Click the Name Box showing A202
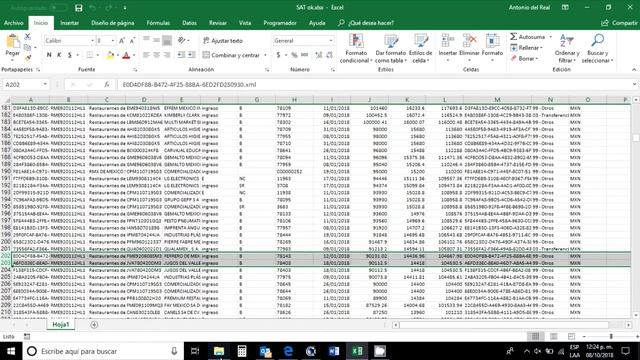The width and height of the screenshot is (640, 360). [x=25, y=84]
